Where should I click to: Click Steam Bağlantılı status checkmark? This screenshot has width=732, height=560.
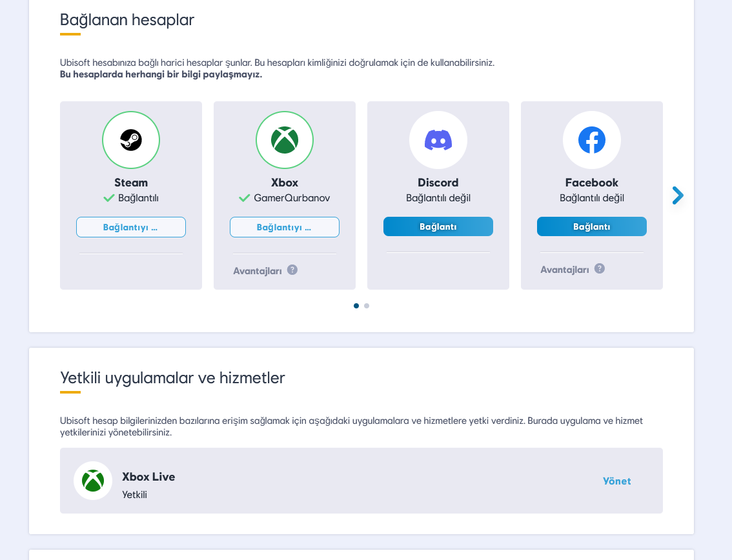click(109, 198)
